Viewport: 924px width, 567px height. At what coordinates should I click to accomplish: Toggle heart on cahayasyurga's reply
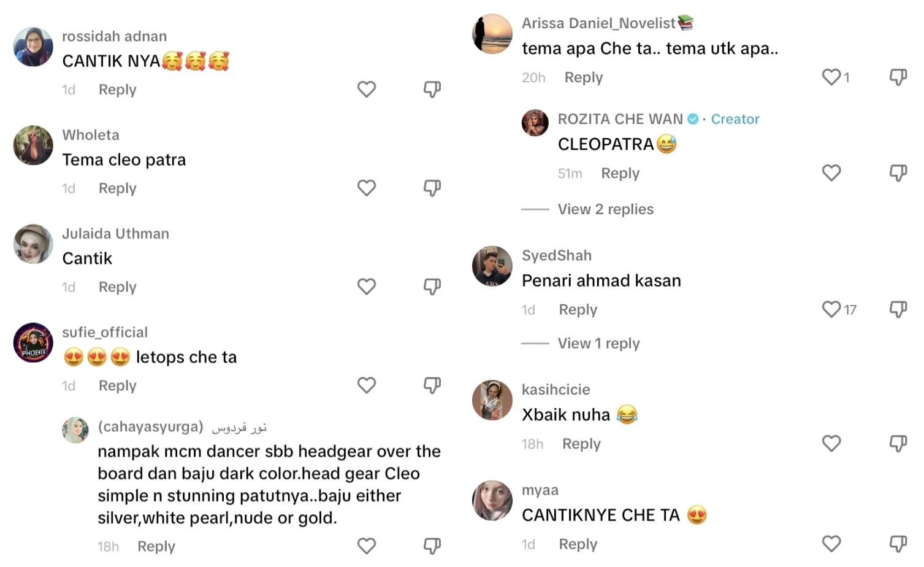click(x=367, y=546)
